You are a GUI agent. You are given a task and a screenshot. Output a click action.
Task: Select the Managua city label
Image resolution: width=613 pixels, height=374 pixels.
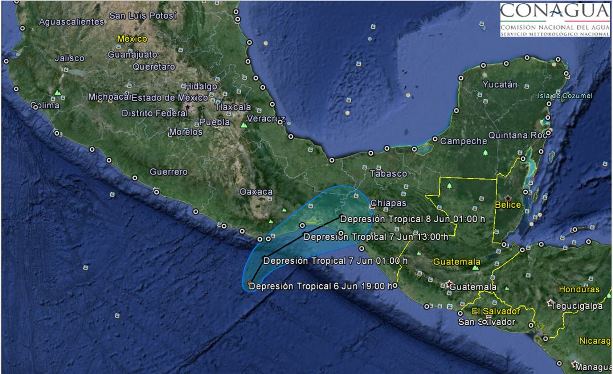coord(593,367)
